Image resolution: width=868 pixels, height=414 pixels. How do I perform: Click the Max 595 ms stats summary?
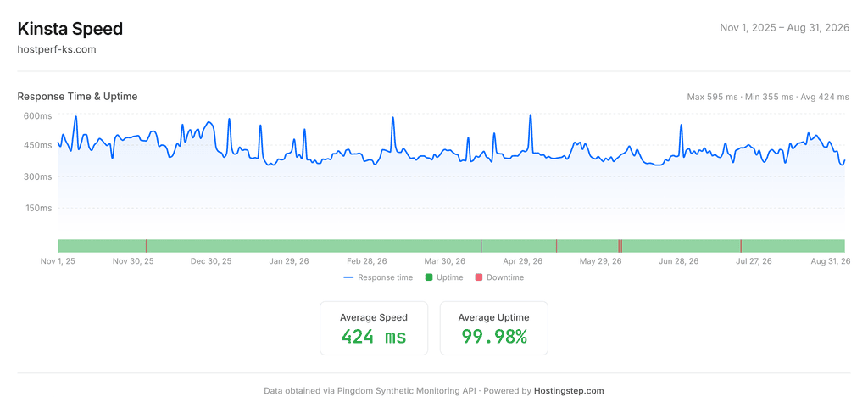pyautogui.click(x=712, y=97)
